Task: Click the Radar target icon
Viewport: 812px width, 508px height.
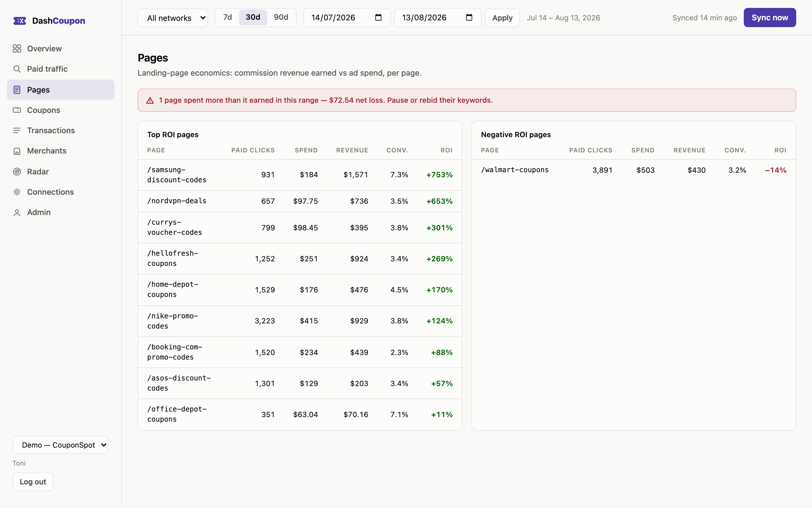Action: (17, 172)
